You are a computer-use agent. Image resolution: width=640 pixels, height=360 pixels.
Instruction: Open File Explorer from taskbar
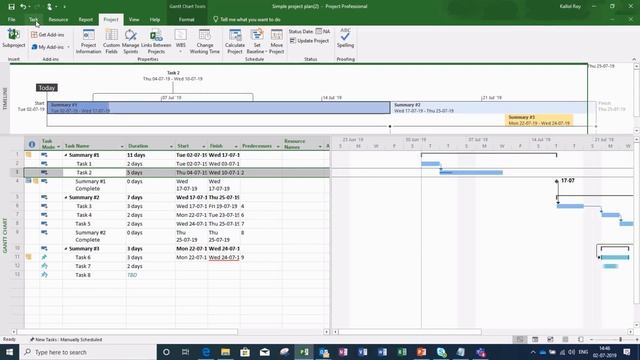[x=225, y=352]
